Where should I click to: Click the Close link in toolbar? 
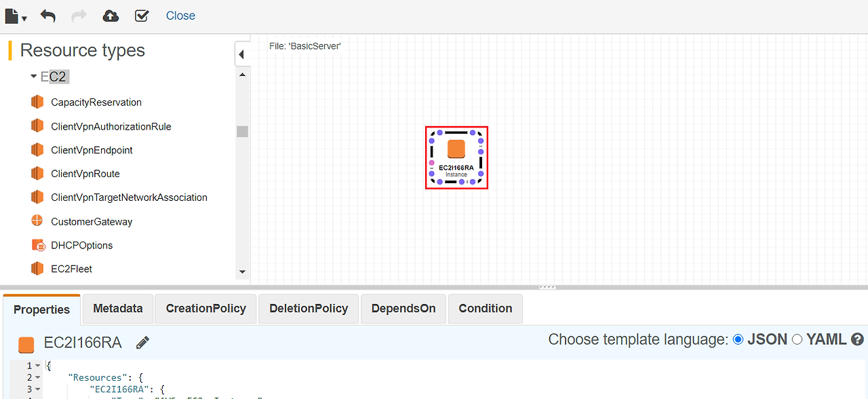[x=180, y=16]
